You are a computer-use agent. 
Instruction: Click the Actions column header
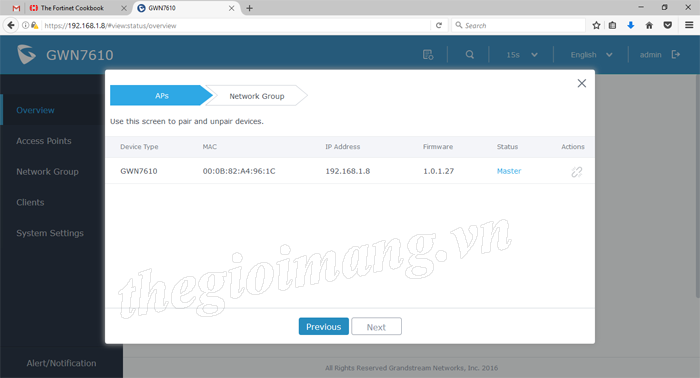pos(573,146)
